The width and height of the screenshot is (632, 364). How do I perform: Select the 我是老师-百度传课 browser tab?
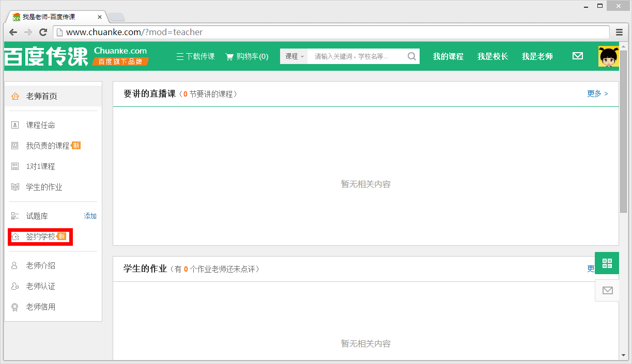point(52,16)
